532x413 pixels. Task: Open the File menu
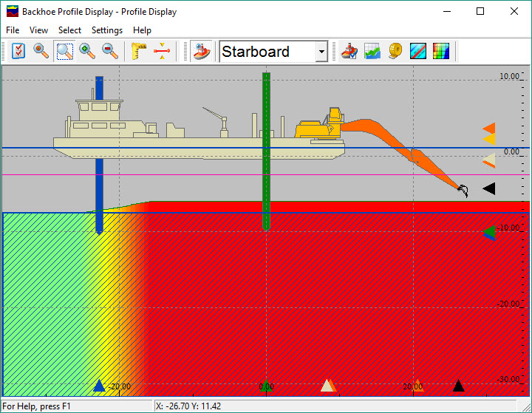(13, 30)
